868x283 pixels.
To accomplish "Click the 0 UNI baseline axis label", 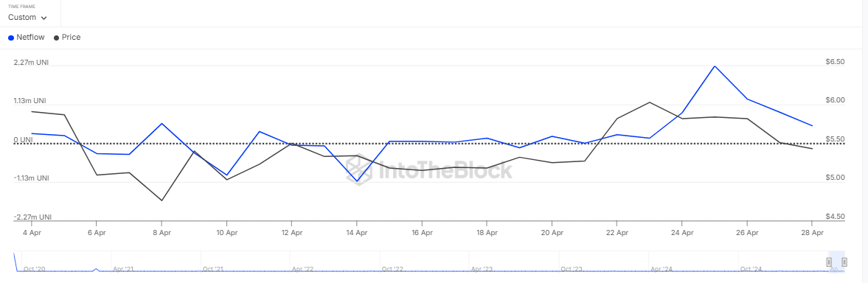I will pos(24,140).
